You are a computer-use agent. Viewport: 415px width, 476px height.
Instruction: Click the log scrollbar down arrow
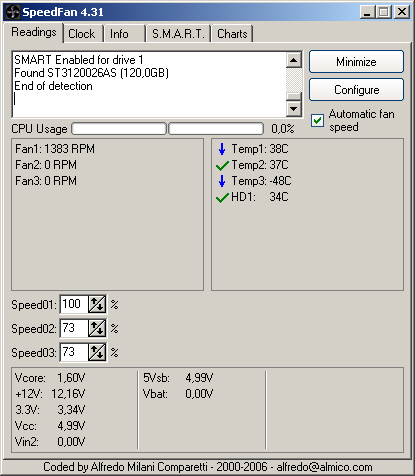tap(294, 109)
